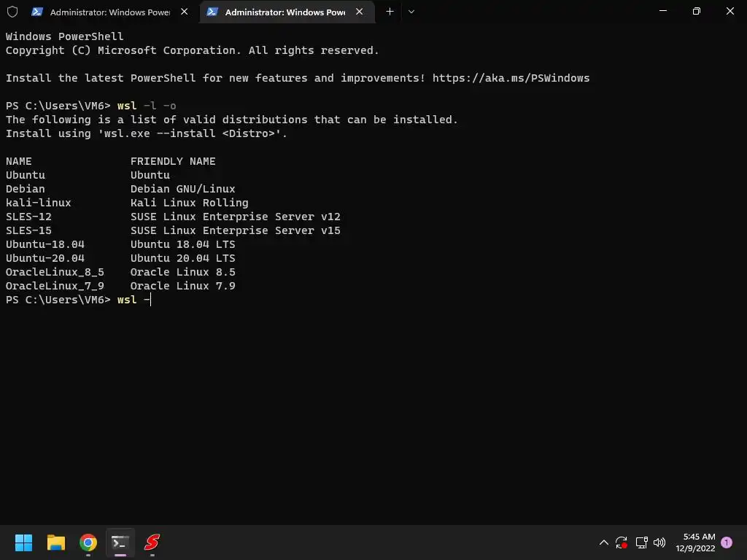Click the 'OracleLinux_8_5' distribution name
This screenshot has height=560, width=747.
click(x=55, y=272)
